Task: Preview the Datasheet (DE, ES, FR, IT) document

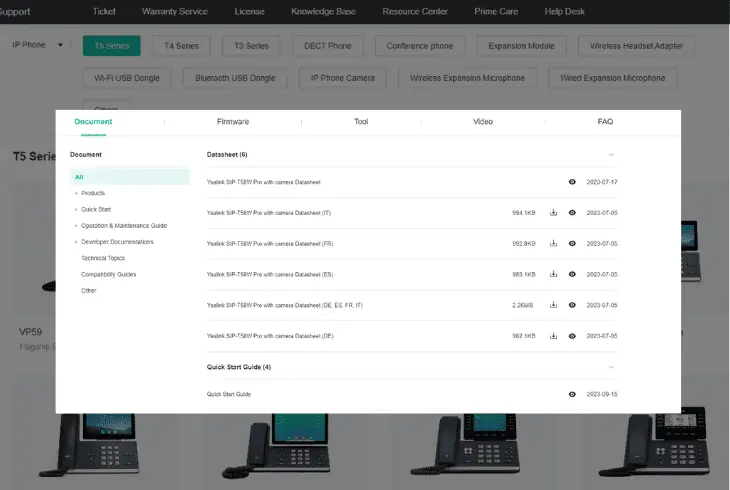Action: 572,305
